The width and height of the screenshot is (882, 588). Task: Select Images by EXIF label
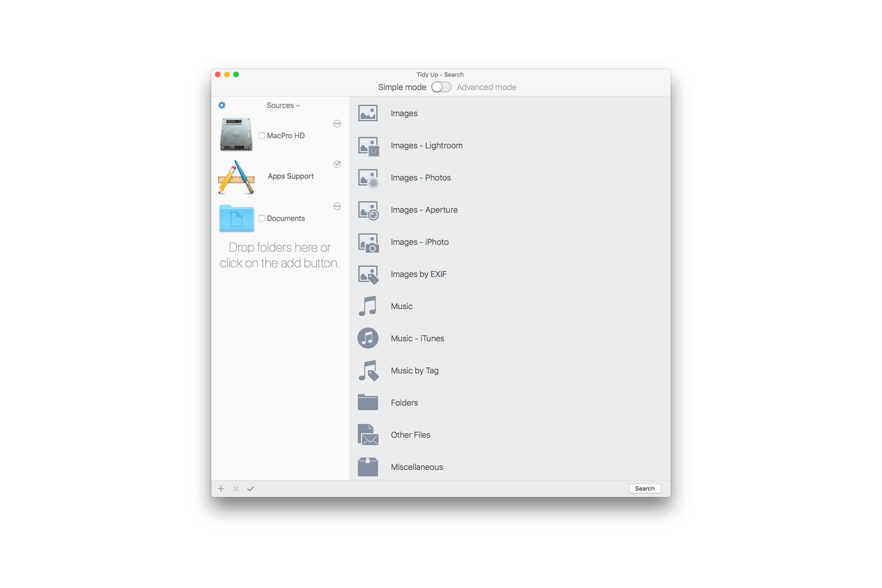pos(418,274)
